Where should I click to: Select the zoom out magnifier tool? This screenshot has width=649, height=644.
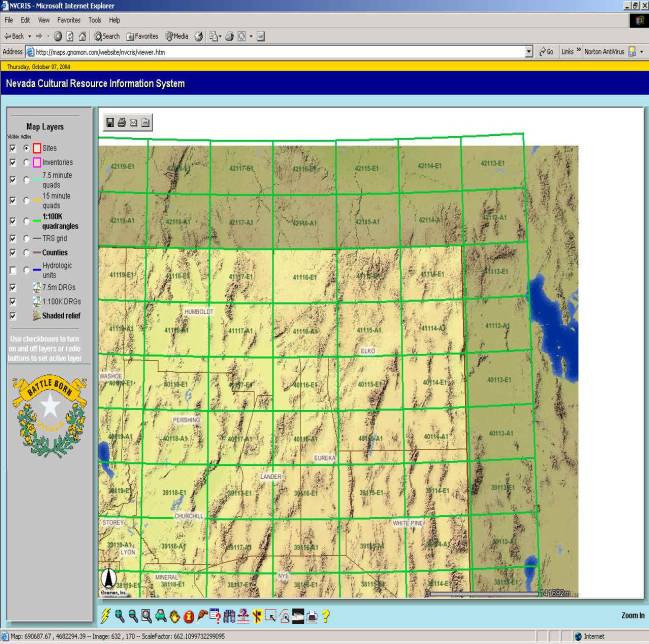click(132, 616)
